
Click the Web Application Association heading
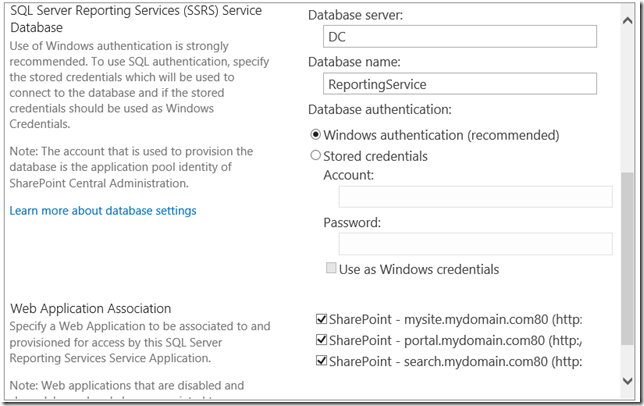coord(90,308)
